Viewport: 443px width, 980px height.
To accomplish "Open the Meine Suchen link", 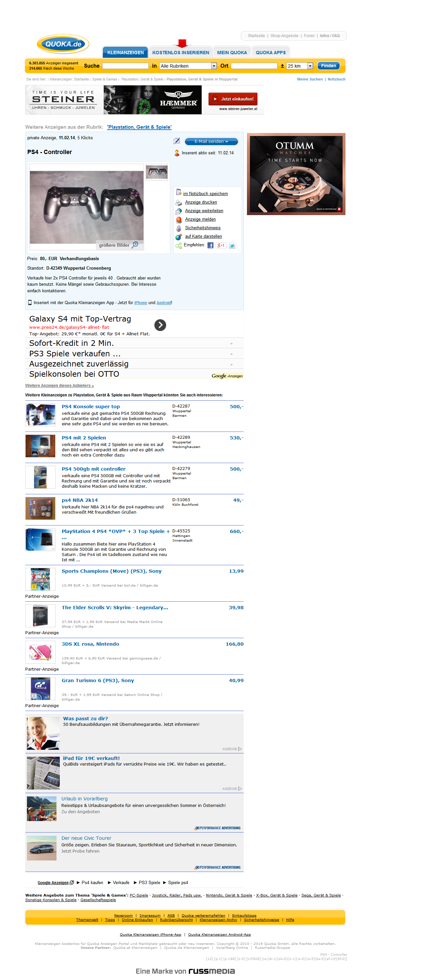I will pyautogui.click(x=310, y=79).
